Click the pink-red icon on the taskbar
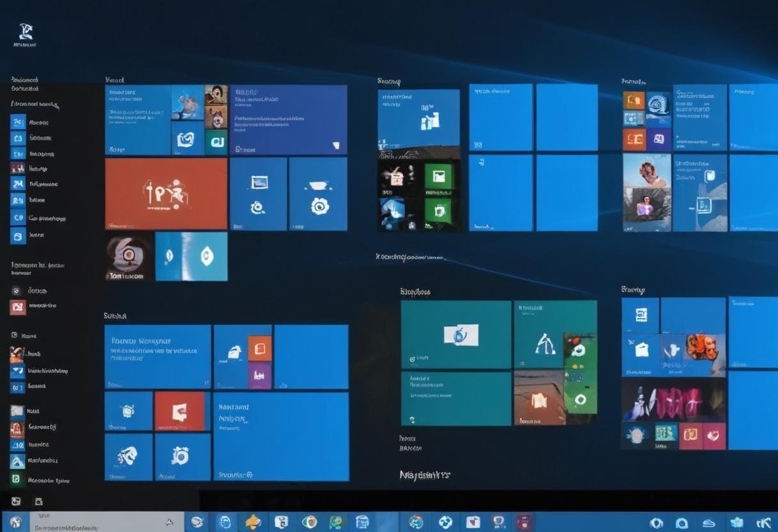 tap(523, 522)
